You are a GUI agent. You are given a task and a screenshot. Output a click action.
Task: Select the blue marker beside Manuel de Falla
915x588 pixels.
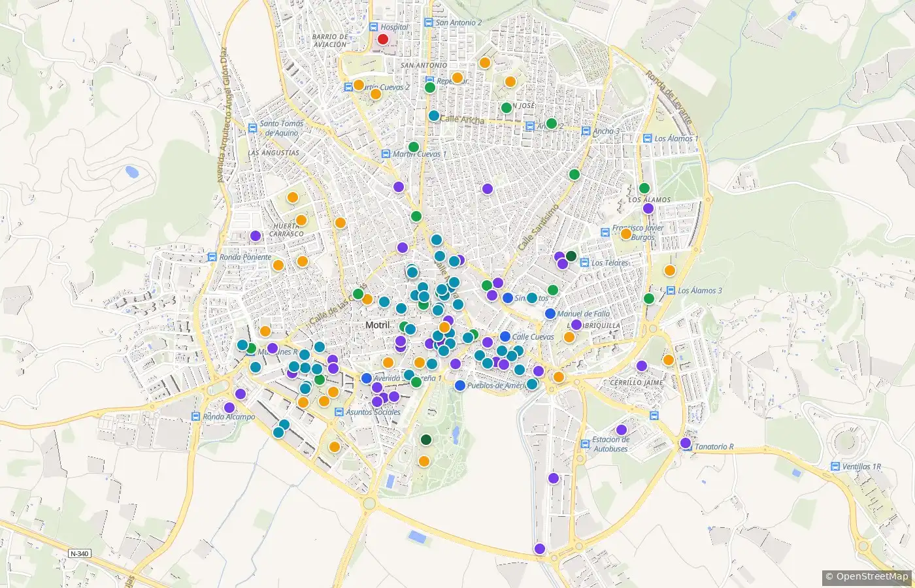(550, 314)
